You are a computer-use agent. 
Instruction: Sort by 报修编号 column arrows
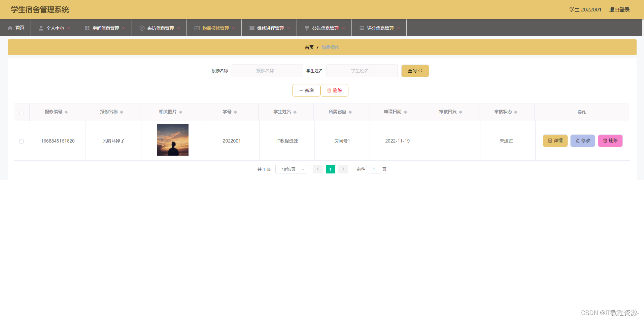point(66,112)
